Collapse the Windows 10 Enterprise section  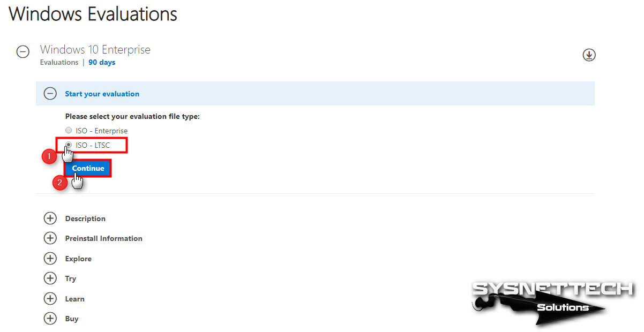click(23, 52)
